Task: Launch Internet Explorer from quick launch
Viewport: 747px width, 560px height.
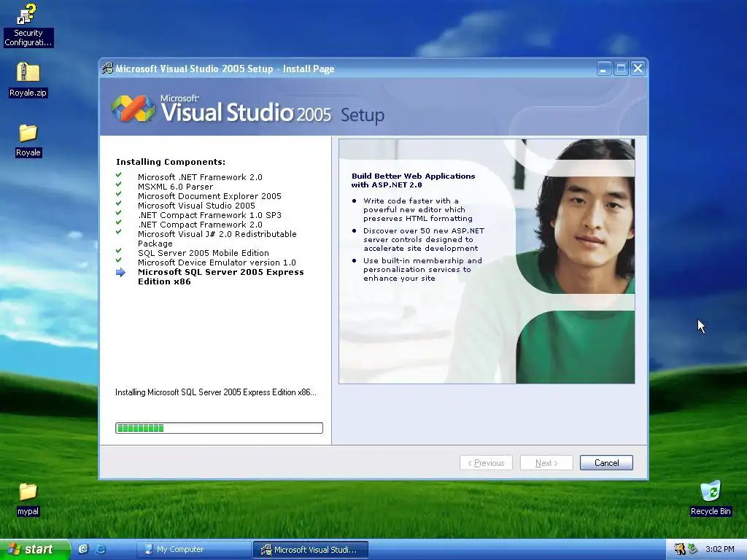Action: 101,549
